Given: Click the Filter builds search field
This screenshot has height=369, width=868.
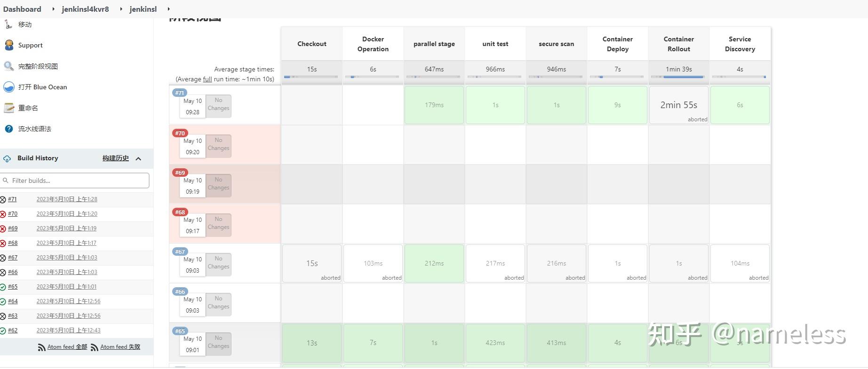Looking at the screenshot, I should coord(78,181).
